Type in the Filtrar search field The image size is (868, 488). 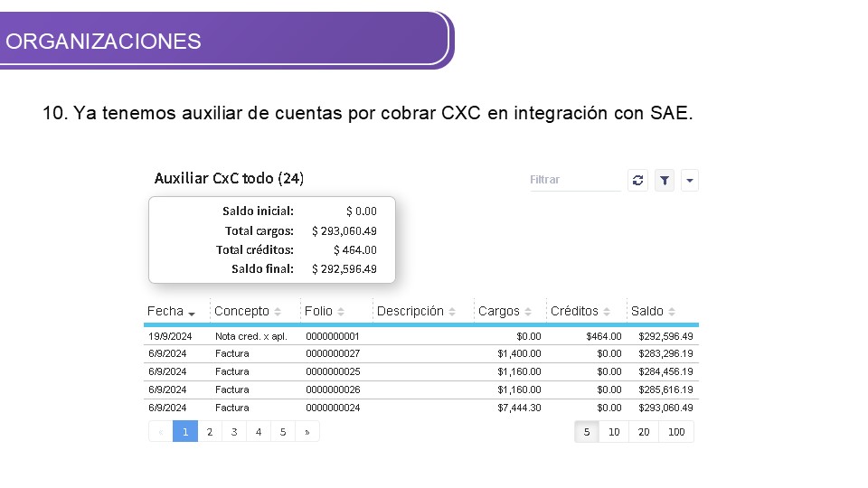[573, 180]
